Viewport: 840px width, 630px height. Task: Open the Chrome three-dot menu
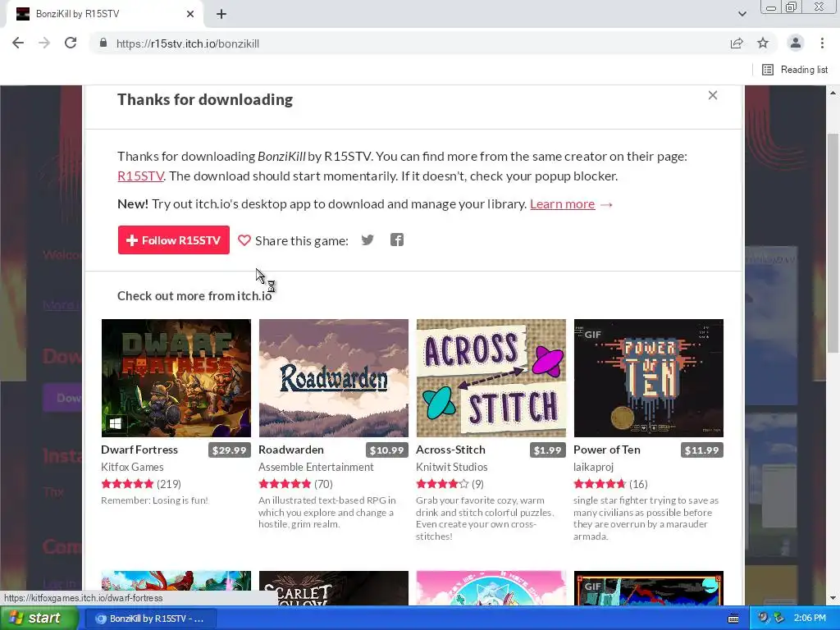(822, 43)
